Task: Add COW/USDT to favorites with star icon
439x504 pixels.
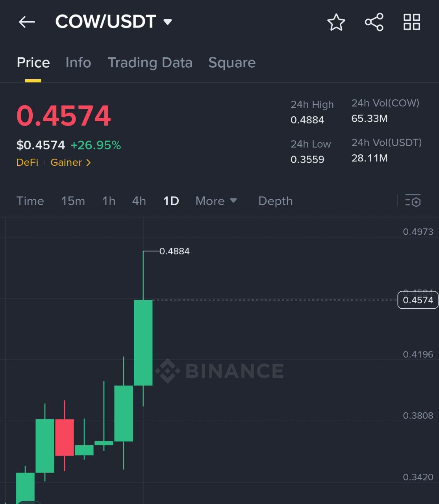Action: point(336,22)
